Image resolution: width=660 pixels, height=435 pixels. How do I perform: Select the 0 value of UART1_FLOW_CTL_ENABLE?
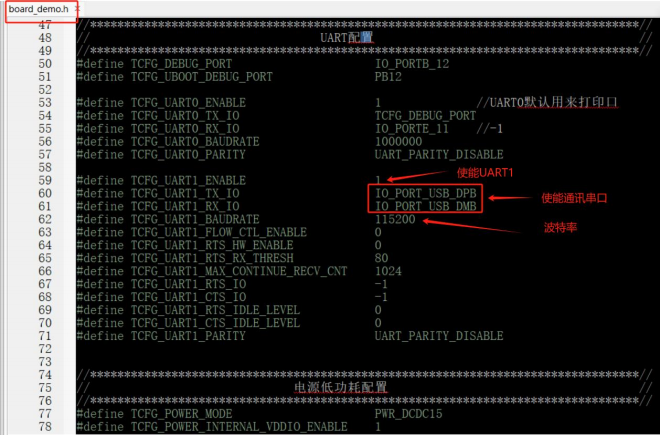[378, 232]
